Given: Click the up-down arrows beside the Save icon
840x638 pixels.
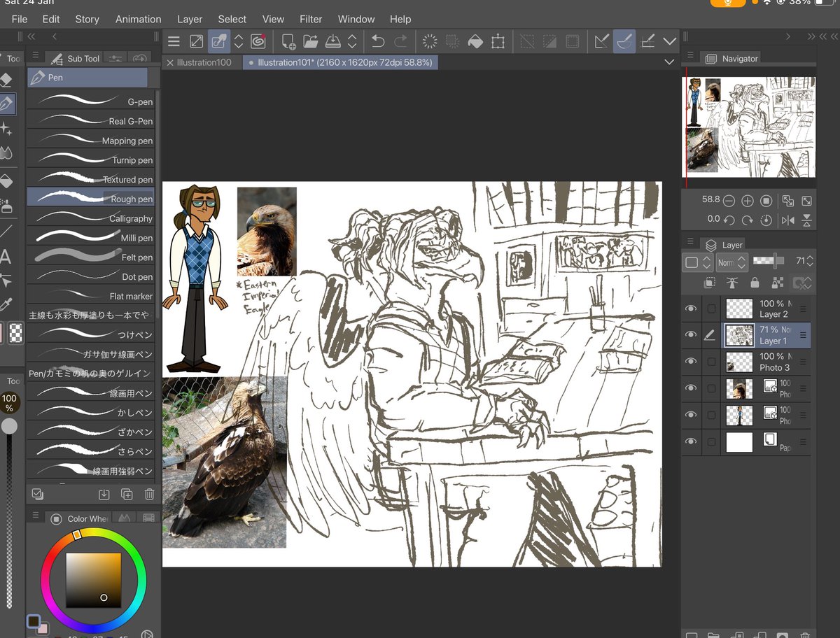Looking at the screenshot, I should (352, 42).
